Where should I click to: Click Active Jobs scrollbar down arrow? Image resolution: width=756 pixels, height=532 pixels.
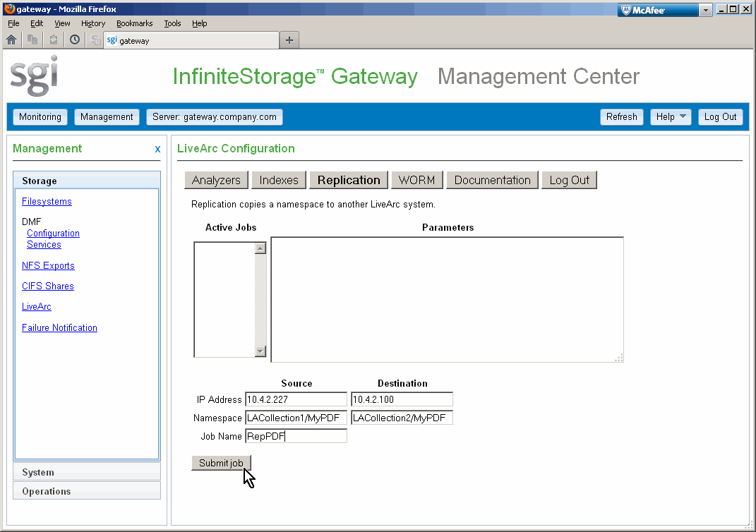pyautogui.click(x=260, y=351)
